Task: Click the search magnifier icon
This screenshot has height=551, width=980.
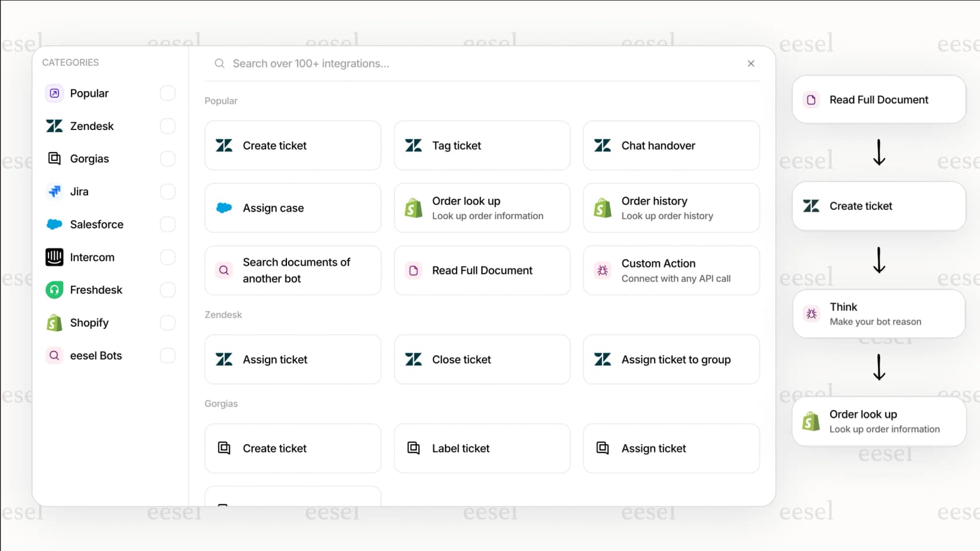Action: click(219, 64)
